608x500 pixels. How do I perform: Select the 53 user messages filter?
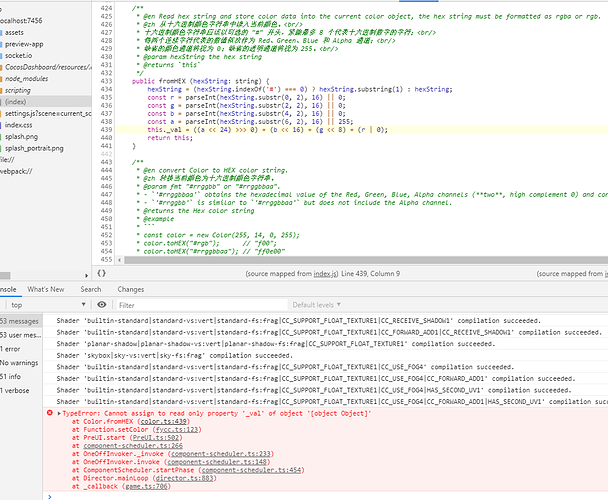click(20, 335)
